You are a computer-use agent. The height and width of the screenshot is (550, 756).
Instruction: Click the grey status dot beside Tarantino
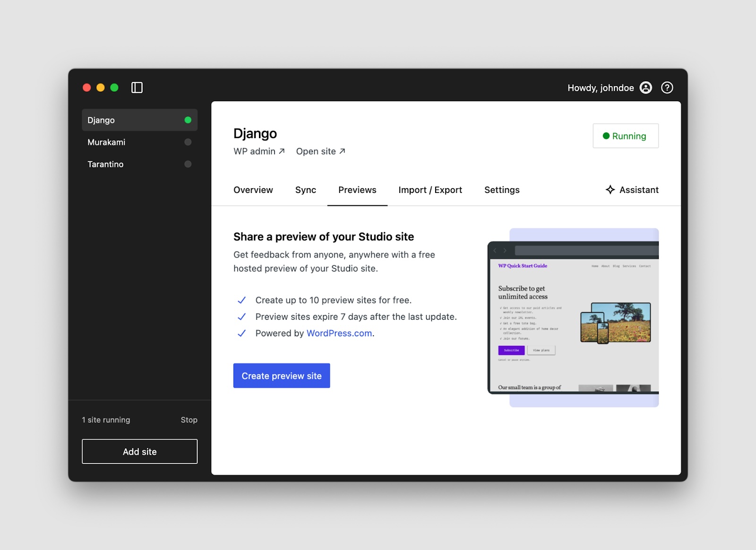[x=188, y=164]
